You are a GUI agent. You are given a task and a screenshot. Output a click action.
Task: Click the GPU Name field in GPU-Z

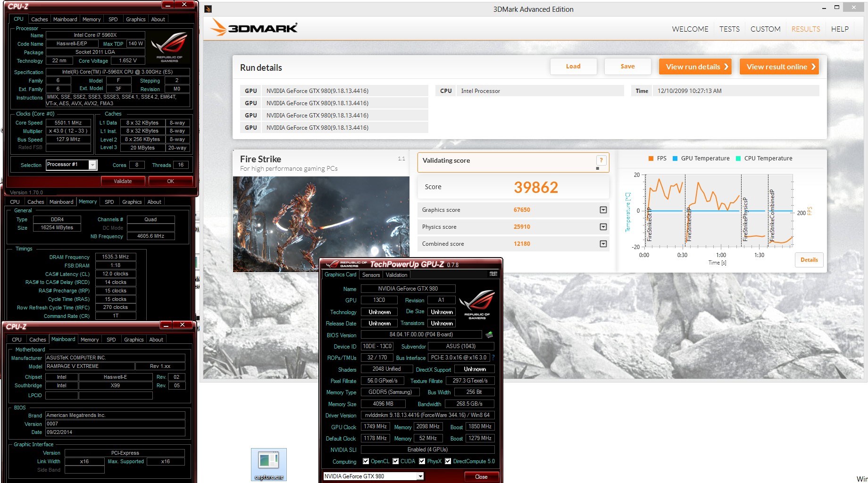(x=408, y=289)
